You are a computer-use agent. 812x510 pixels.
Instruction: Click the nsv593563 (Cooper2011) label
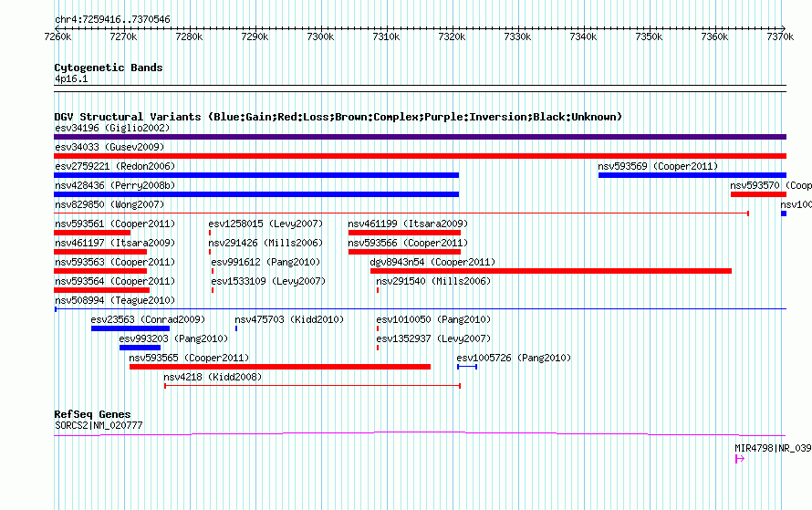[x=115, y=262]
